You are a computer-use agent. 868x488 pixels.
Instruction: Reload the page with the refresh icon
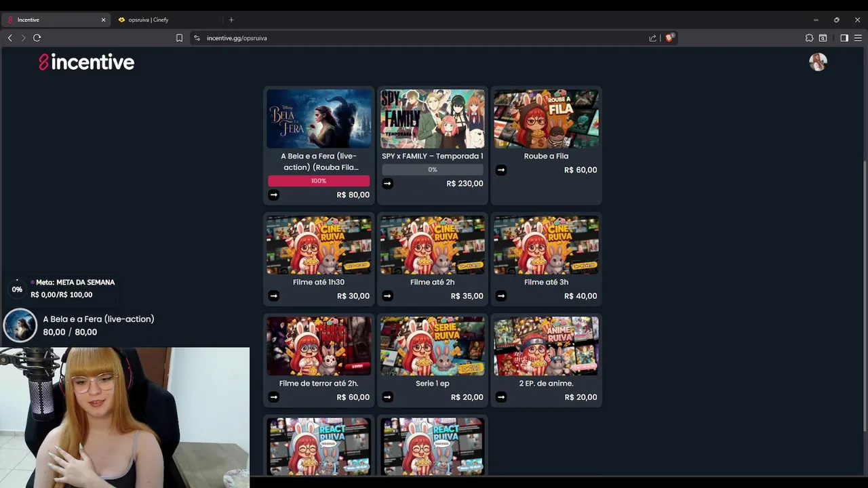pyautogui.click(x=37, y=38)
